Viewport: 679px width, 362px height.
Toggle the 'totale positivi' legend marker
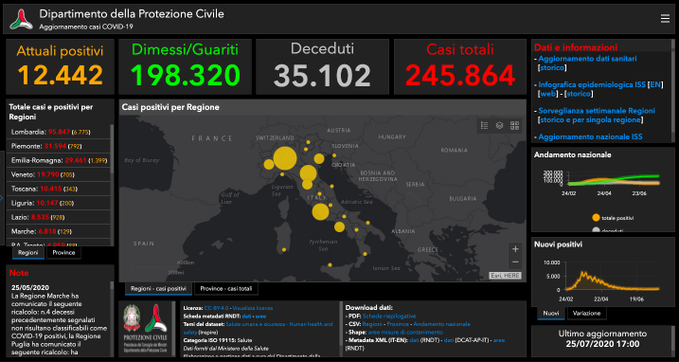click(596, 218)
